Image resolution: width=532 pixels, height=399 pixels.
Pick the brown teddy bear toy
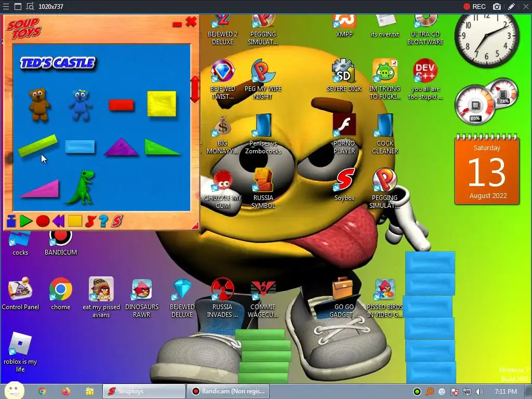click(x=39, y=104)
